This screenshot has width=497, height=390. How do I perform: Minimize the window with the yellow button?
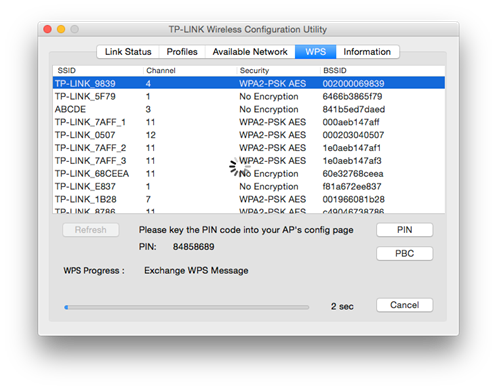[x=61, y=29]
